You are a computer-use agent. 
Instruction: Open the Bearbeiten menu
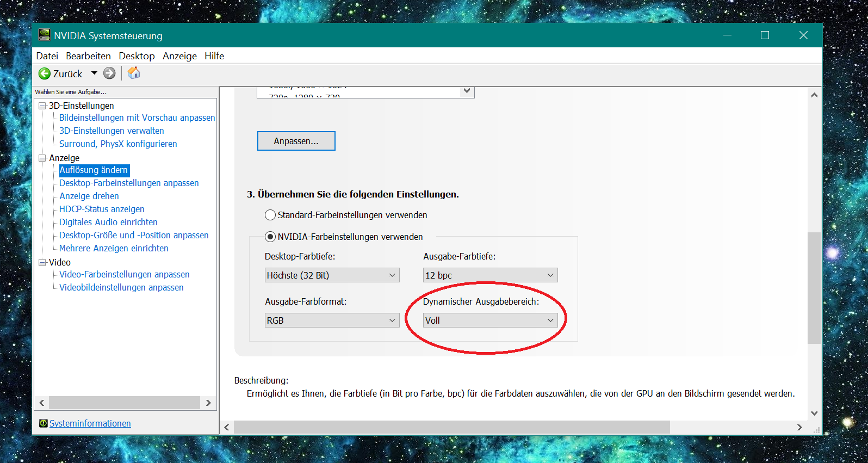pyautogui.click(x=89, y=56)
